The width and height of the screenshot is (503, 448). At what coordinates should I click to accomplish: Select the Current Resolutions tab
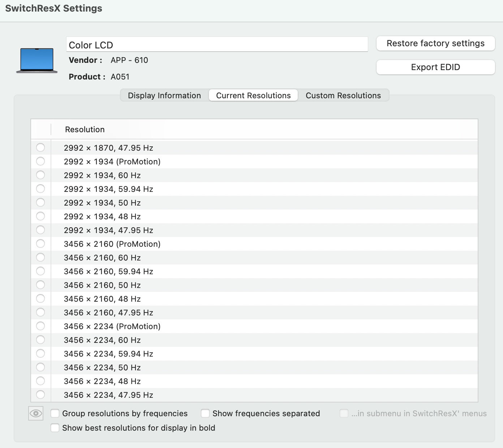(x=253, y=95)
